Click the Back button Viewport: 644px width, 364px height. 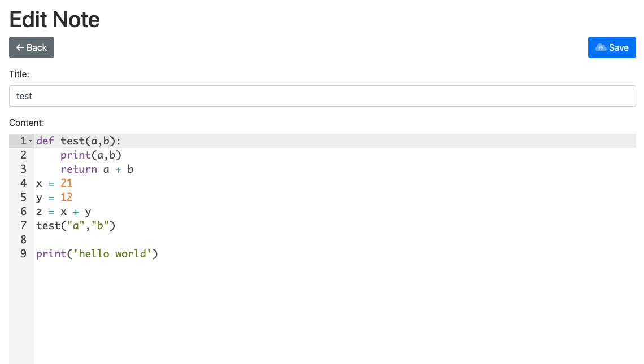(32, 47)
